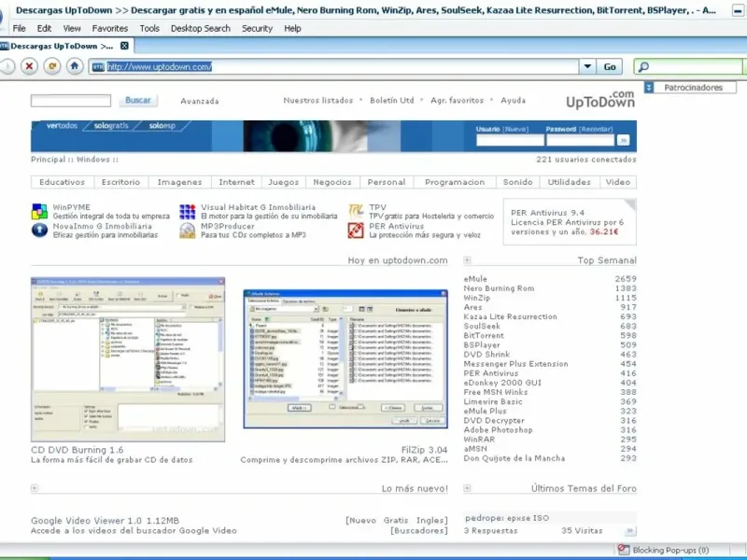The height and width of the screenshot is (560, 747).
Task: Click the Refresh page browser button
Action: coord(52,66)
